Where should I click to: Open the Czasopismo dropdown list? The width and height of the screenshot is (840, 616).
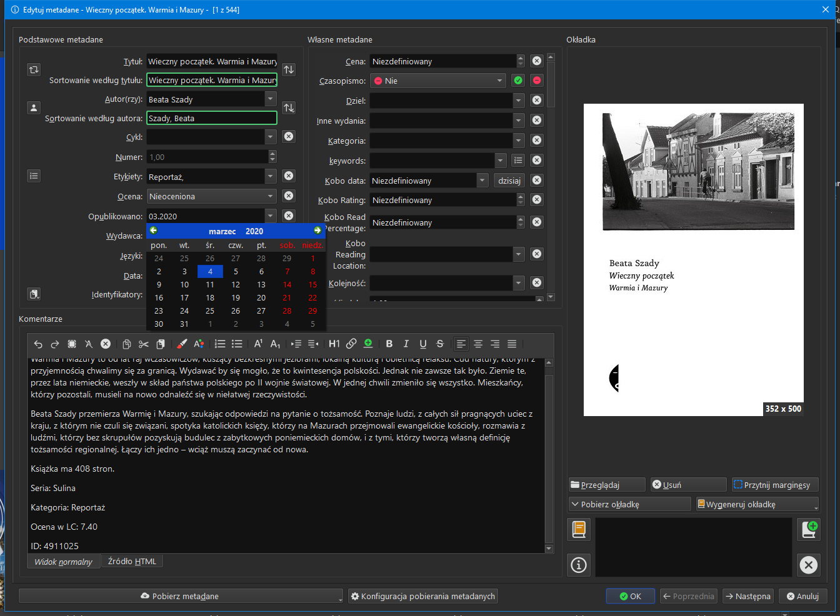pos(499,81)
